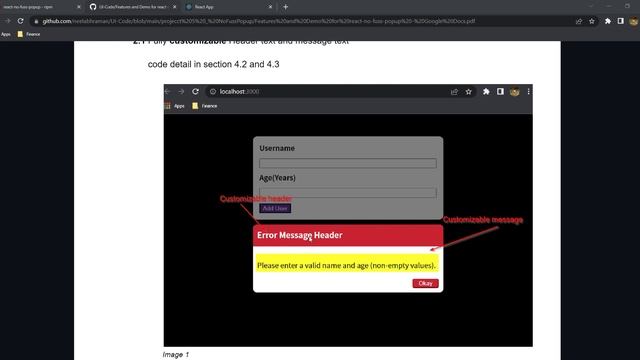Image resolution: width=640 pixels, height=360 pixels.
Task: Click the text "code detail in section 4.2 and 4.3"
Action: pyautogui.click(x=213, y=64)
